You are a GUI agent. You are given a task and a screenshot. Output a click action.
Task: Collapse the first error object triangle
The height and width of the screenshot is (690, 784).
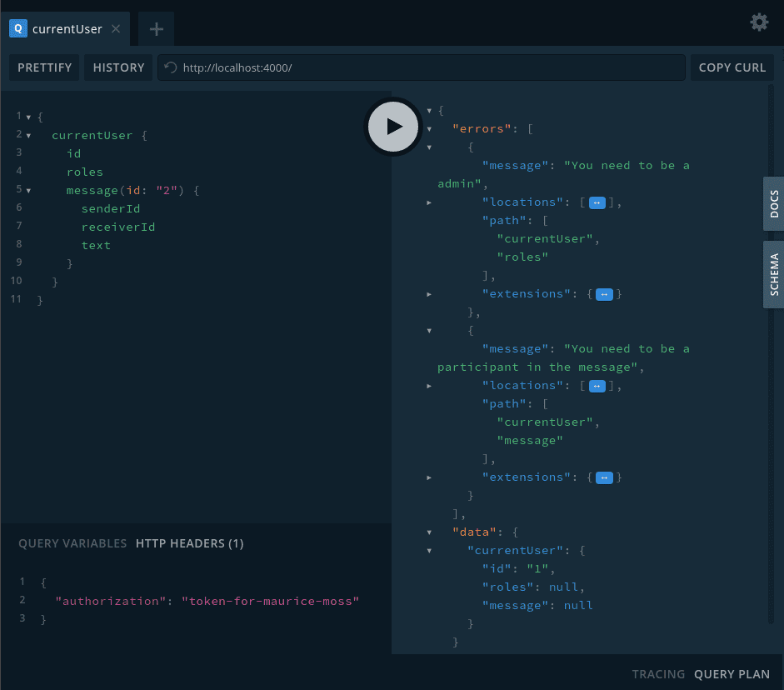click(x=429, y=147)
